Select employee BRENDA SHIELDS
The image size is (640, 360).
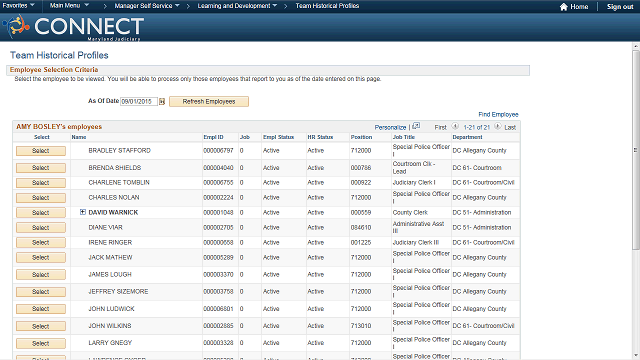[41, 168]
